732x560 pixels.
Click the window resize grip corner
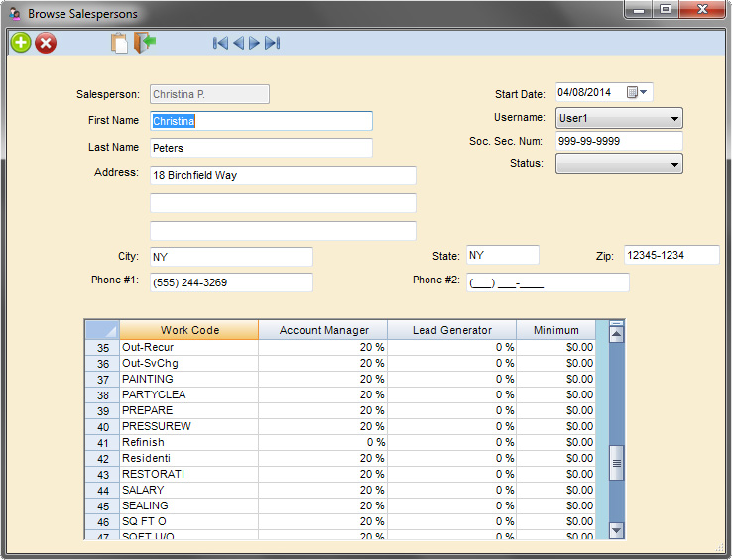719,547
